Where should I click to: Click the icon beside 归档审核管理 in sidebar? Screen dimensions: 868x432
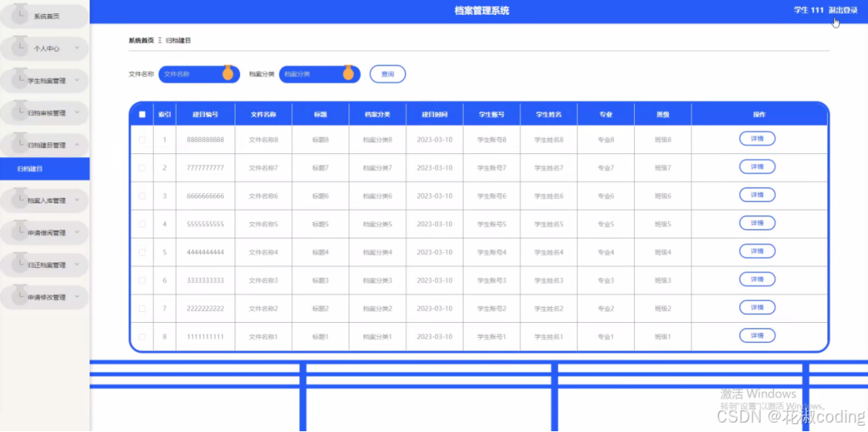21,109
